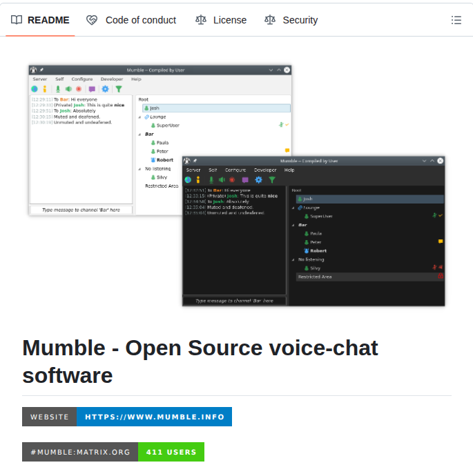Click the yellow server information icon in light window
The height and width of the screenshot is (476, 473).
[45, 89]
